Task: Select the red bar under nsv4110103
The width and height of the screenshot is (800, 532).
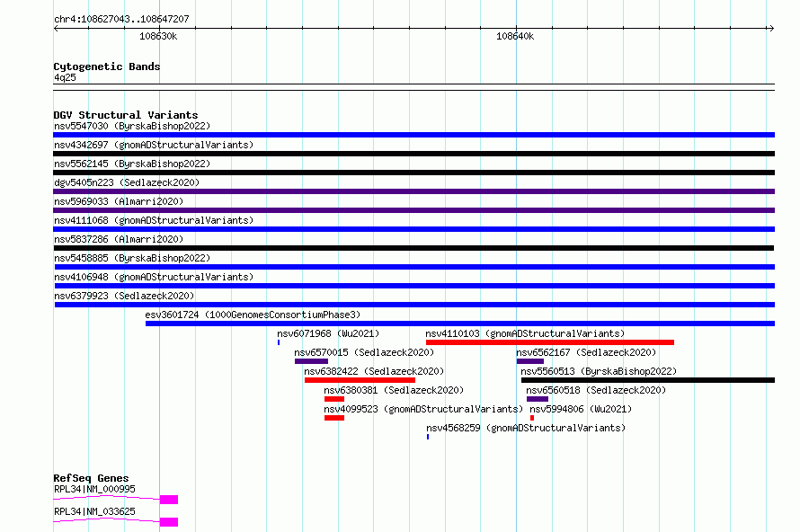Action: pyautogui.click(x=550, y=342)
